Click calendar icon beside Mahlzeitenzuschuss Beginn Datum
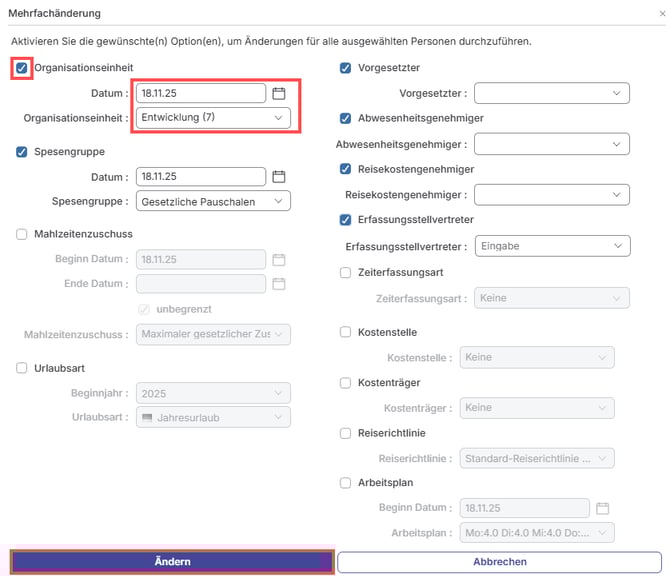Viewport: 670px width, 586px height. tap(279, 259)
